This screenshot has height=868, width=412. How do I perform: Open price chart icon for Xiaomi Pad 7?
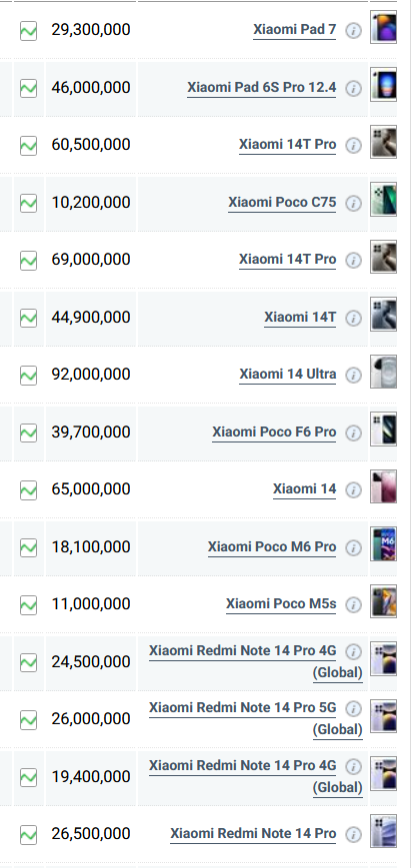click(28, 30)
